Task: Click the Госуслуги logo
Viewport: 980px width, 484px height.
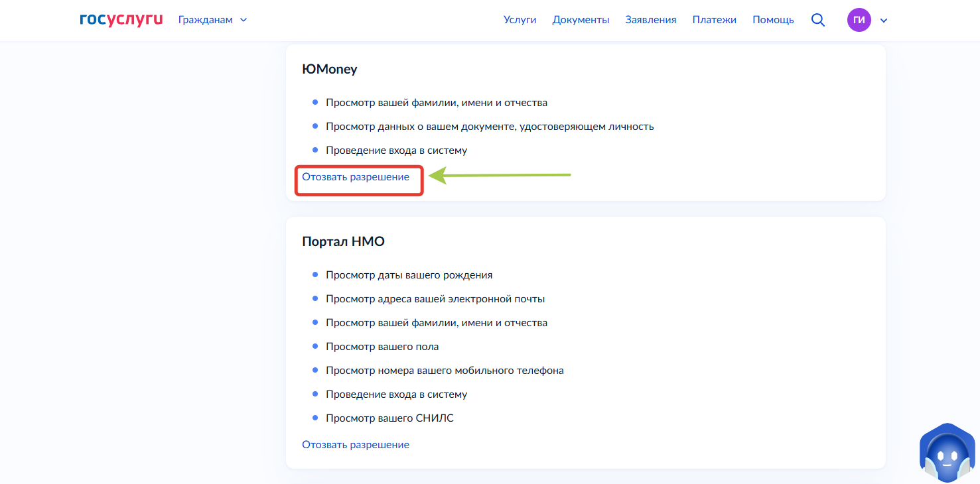Action: pyautogui.click(x=121, y=20)
